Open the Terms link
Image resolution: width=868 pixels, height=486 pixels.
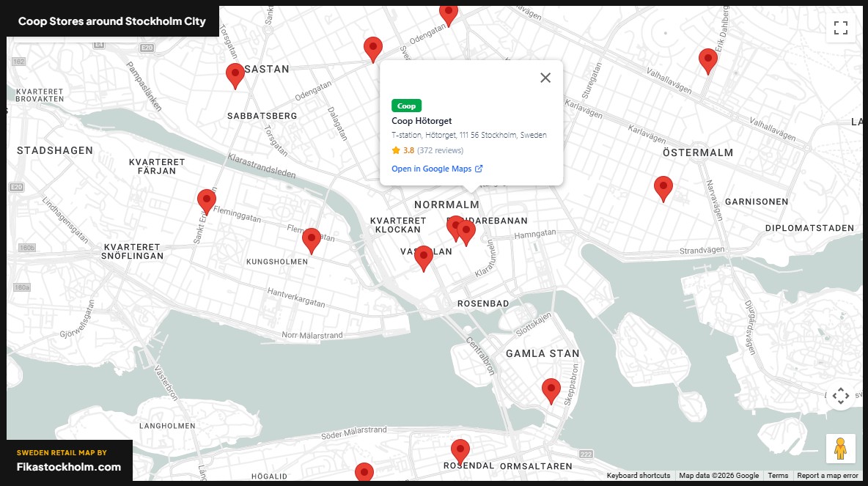point(778,476)
